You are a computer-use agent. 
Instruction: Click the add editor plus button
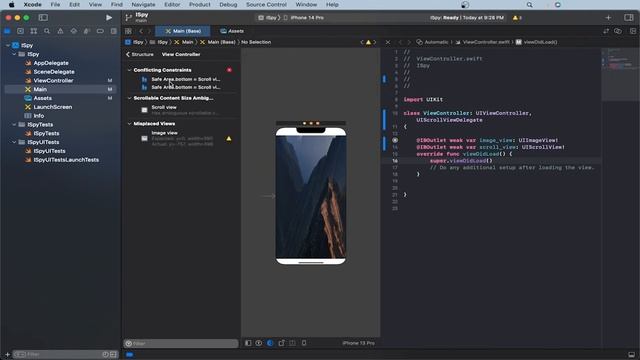pyautogui.click(x=608, y=18)
